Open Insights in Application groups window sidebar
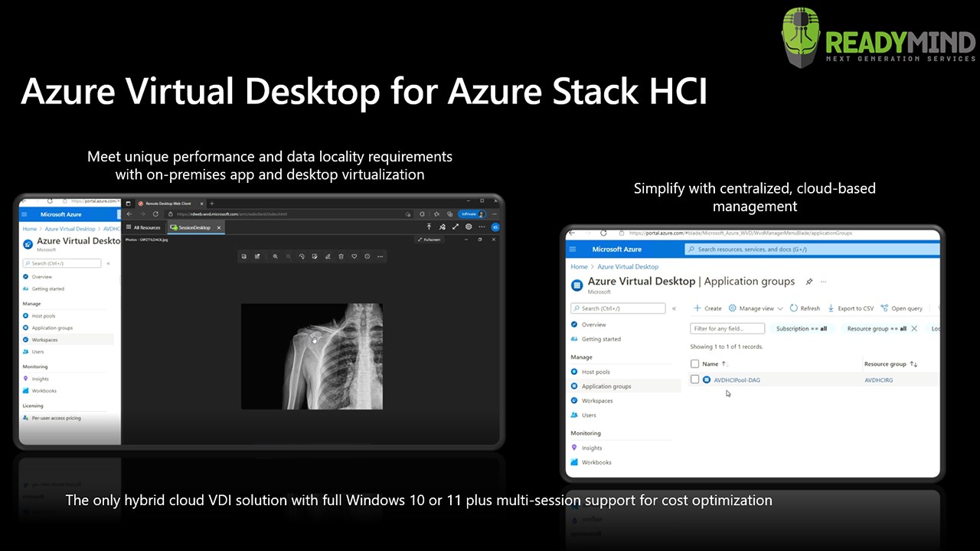The height and width of the screenshot is (551, 980). 586,448
